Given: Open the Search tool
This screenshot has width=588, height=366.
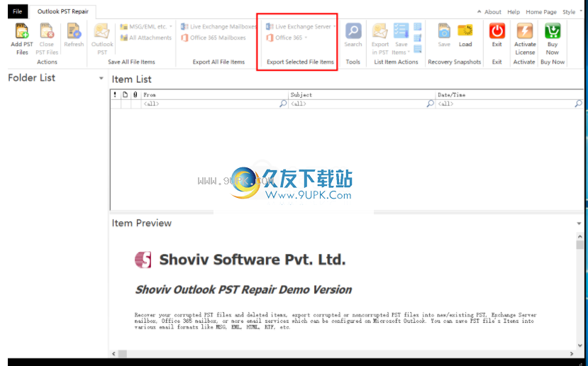Looking at the screenshot, I should 353,30.
